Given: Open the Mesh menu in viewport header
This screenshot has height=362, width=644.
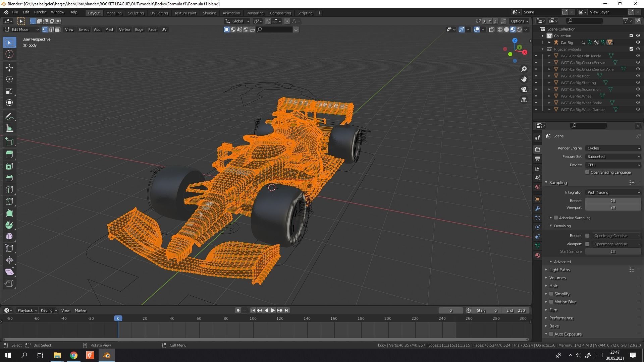Looking at the screenshot, I should tap(110, 29).
